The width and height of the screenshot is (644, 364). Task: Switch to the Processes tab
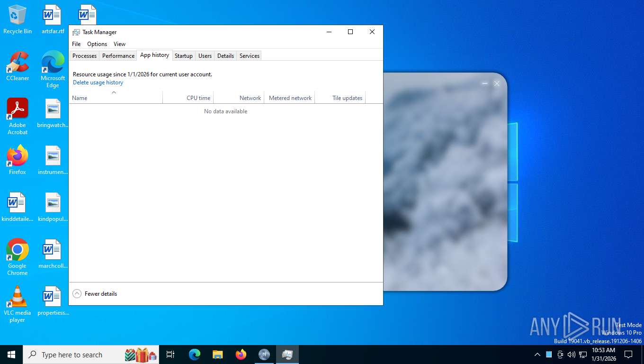(x=84, y=56)
